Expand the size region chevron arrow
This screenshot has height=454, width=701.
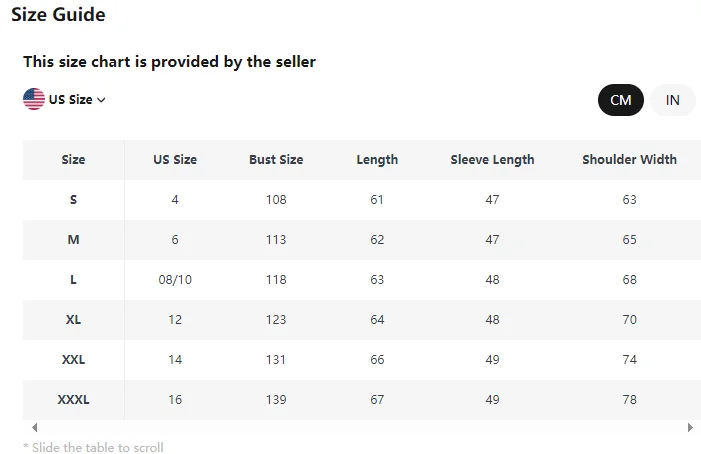click(102, 100)
